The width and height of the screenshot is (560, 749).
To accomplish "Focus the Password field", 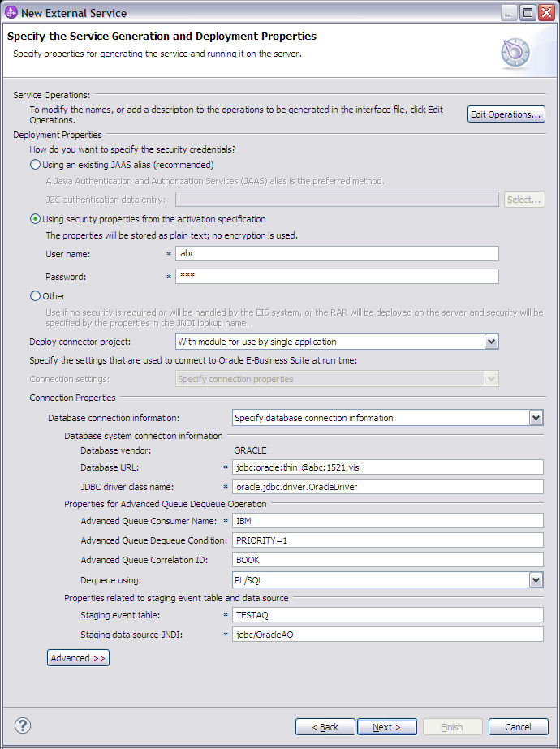I will tap(337, 276).
